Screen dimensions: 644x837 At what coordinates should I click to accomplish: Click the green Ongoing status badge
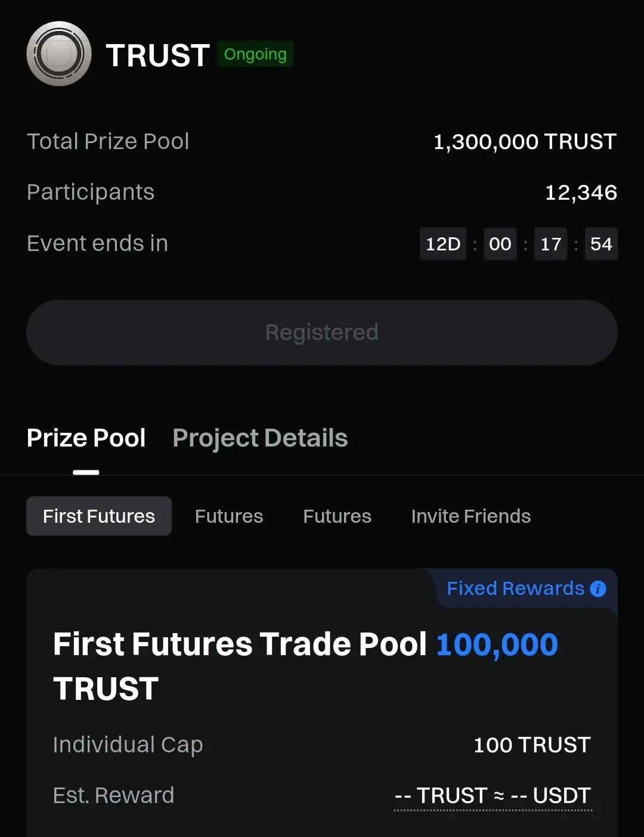tap(255, 54)
